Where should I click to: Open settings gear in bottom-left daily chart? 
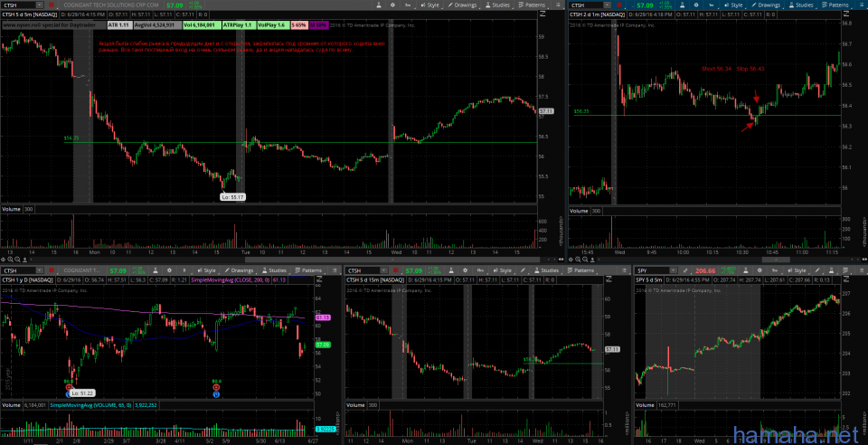pyautogui.click(x=169, y=270)
